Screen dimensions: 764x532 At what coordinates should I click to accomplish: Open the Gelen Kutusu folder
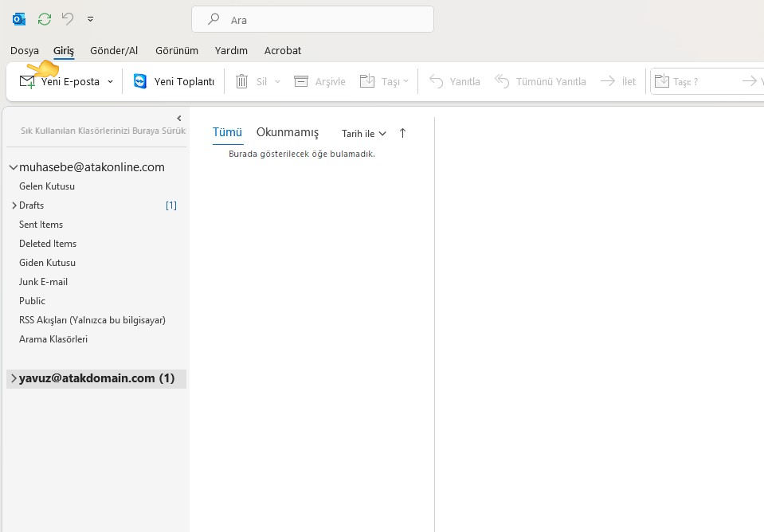pyautogui.click(x=48, y=186)
